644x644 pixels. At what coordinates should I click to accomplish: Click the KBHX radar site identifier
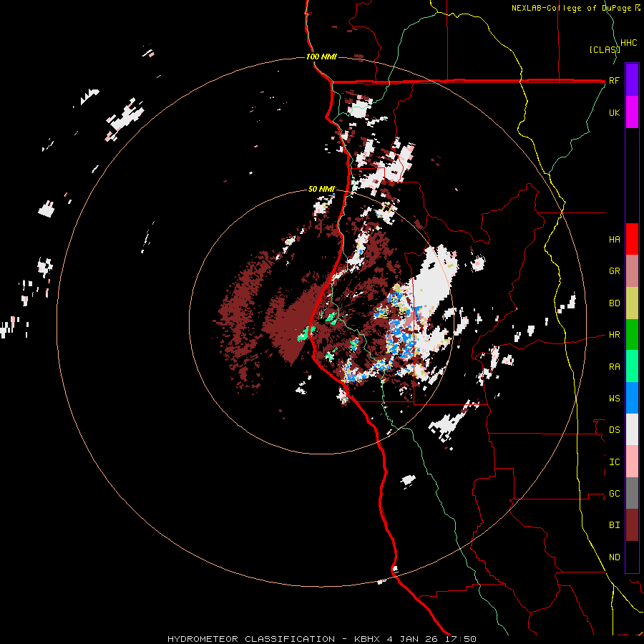tap(368, 639)
